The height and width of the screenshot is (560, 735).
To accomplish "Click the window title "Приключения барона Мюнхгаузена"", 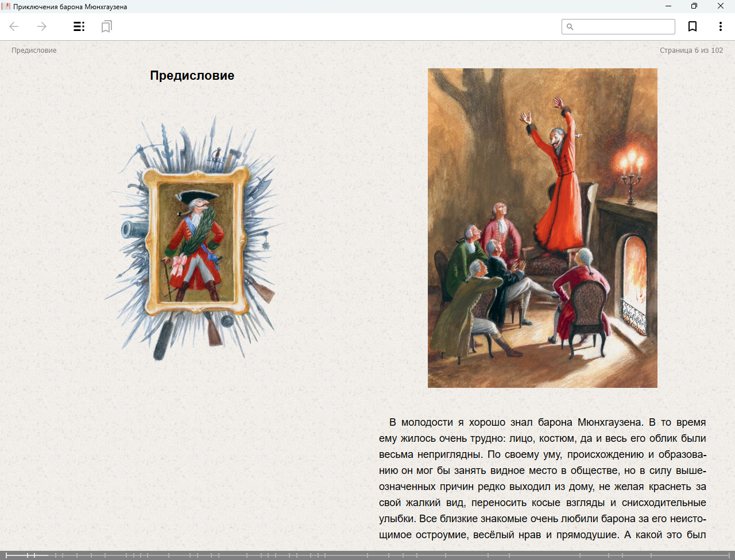I will coord(70,7).
